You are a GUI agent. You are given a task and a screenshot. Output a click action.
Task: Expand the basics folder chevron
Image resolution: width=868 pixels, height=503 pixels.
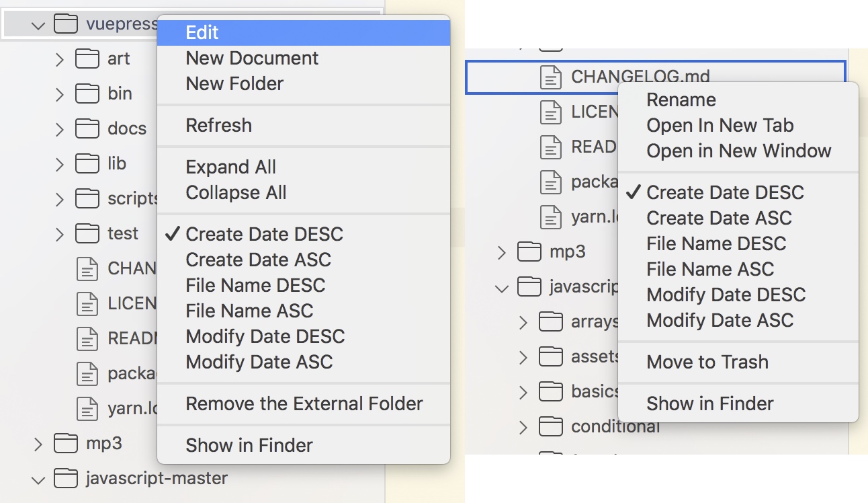click(523, 391)
